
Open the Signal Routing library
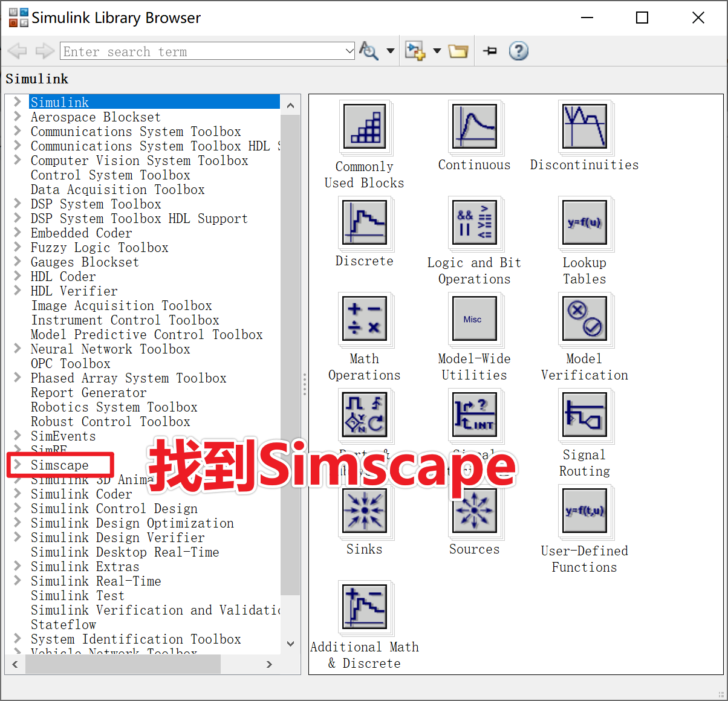584,415
